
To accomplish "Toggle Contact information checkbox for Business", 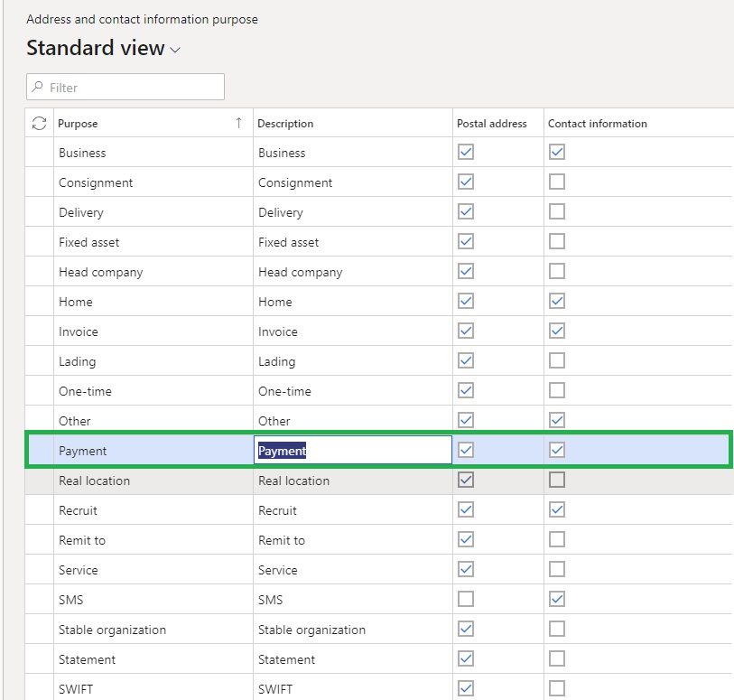I will [557, 153].
